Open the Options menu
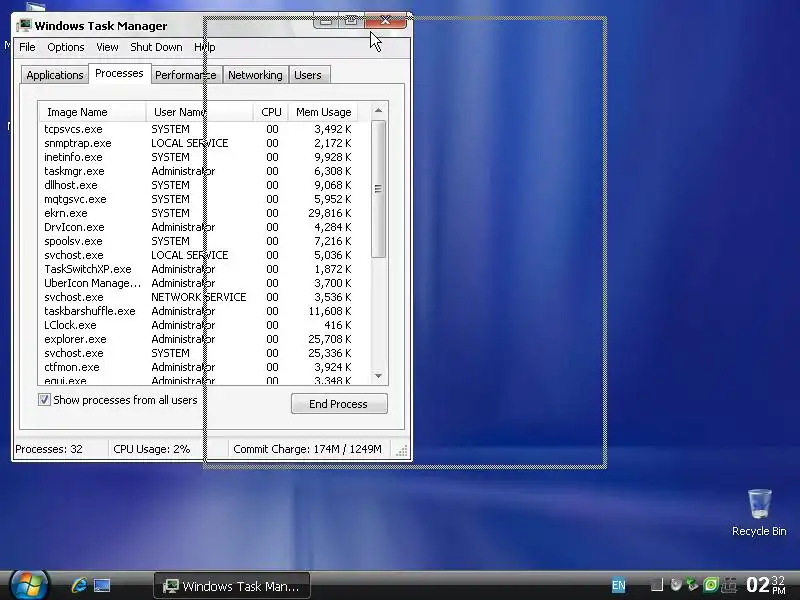800x600 pixels. click(66, 47)
